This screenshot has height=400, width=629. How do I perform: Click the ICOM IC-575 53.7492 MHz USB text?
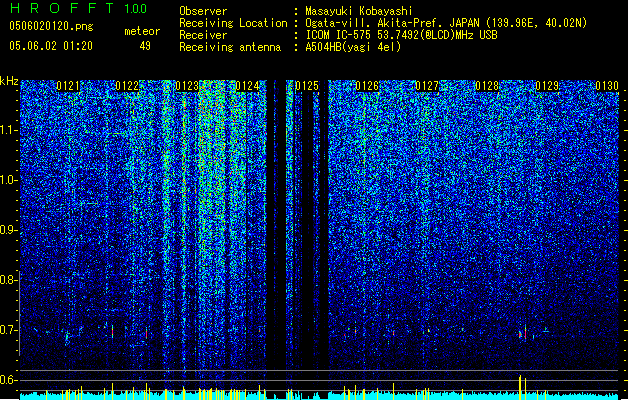click(x=401, y=35)
